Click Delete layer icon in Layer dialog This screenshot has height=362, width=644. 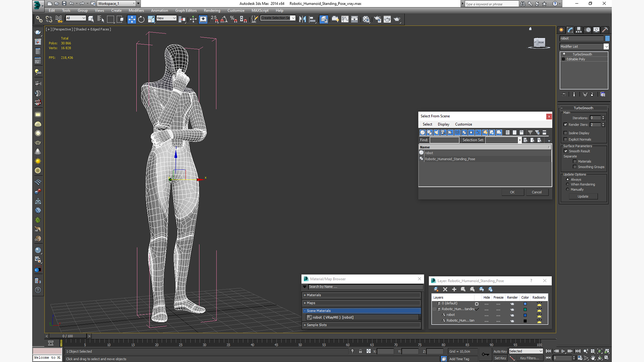(x=445, y=289)
